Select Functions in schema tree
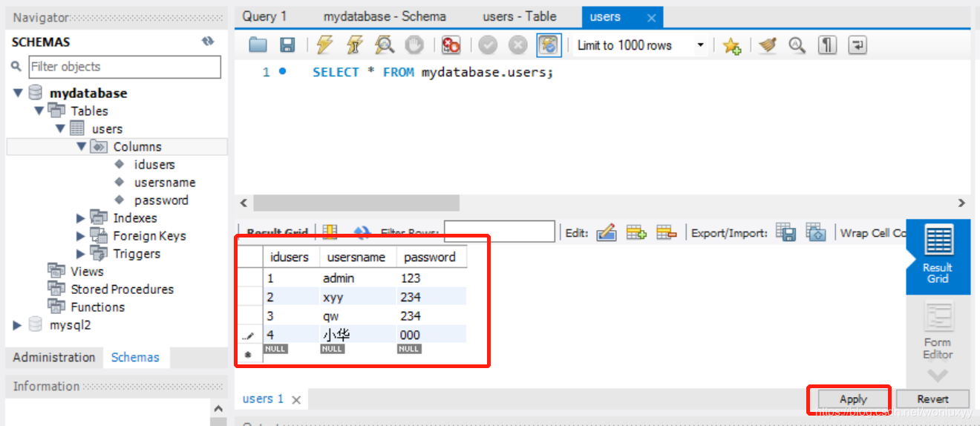The image size is (980, 426). click(97, 307)
